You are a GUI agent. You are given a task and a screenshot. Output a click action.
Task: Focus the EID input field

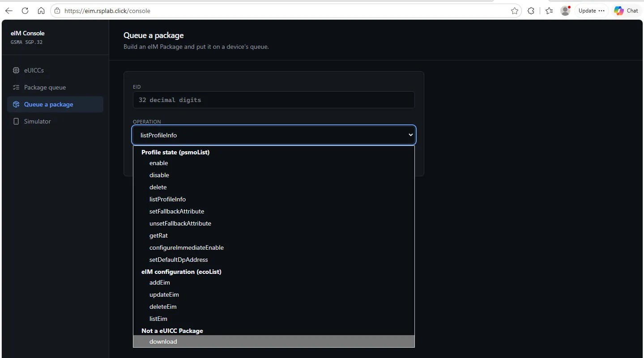point(274,100)
